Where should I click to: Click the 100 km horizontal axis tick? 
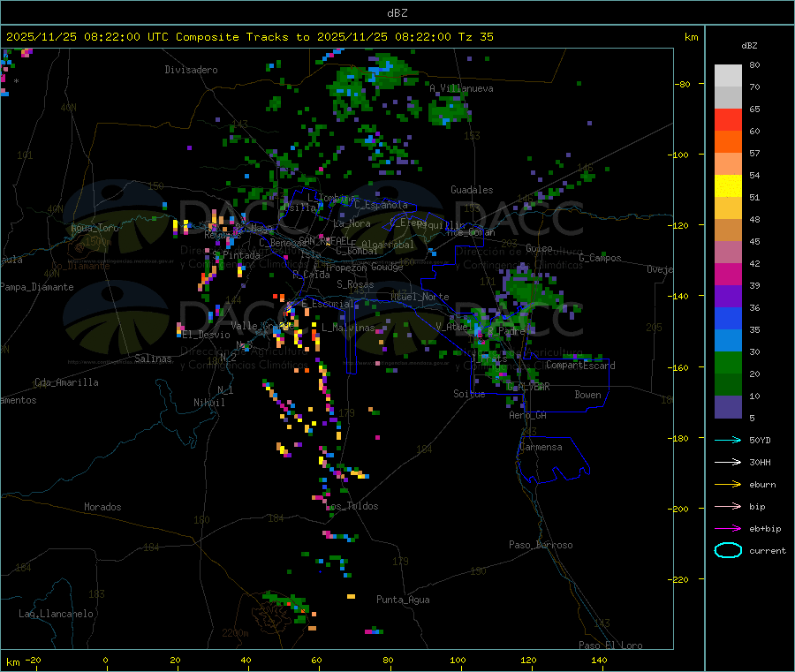458,660
